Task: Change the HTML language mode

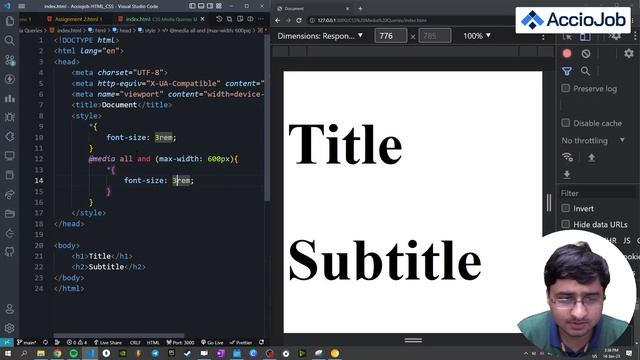Action: pyautogui.click(x=153, y=342)
